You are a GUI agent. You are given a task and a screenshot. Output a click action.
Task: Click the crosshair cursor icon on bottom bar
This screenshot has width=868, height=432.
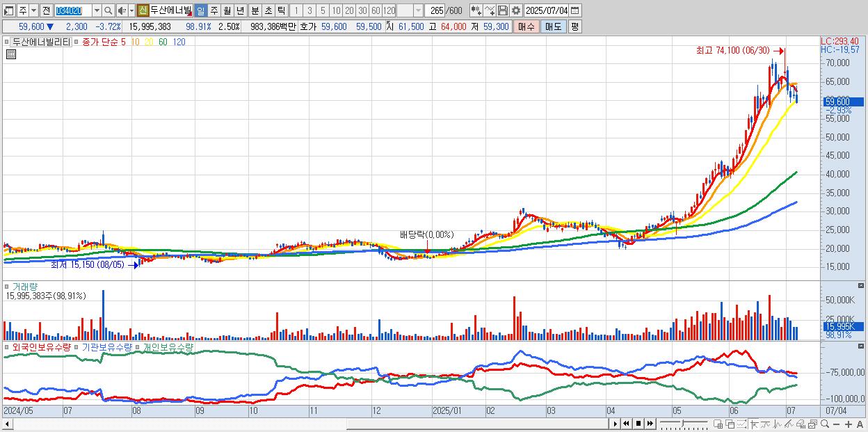pyautogui.click(x=754, y=424)
